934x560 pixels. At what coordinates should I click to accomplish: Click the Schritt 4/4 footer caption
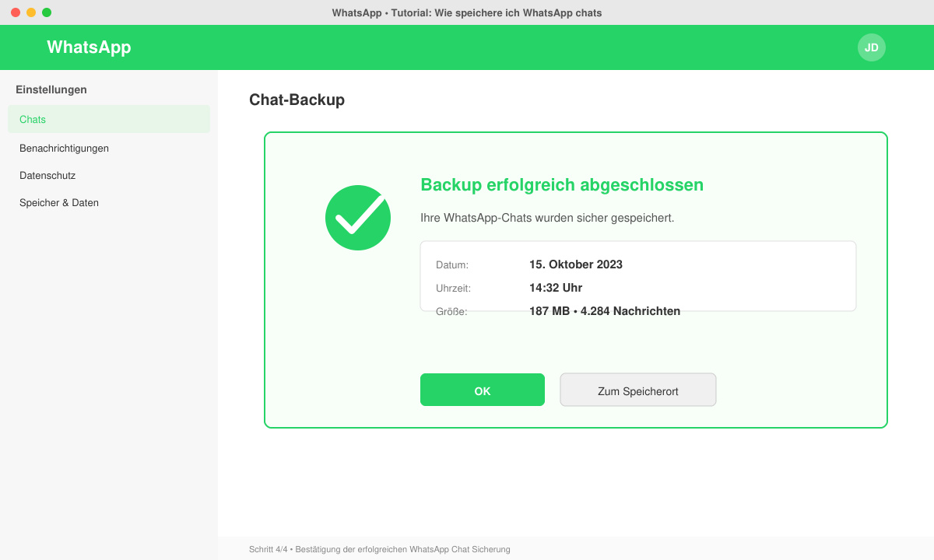pyautogui.click(x=380, y=549)
